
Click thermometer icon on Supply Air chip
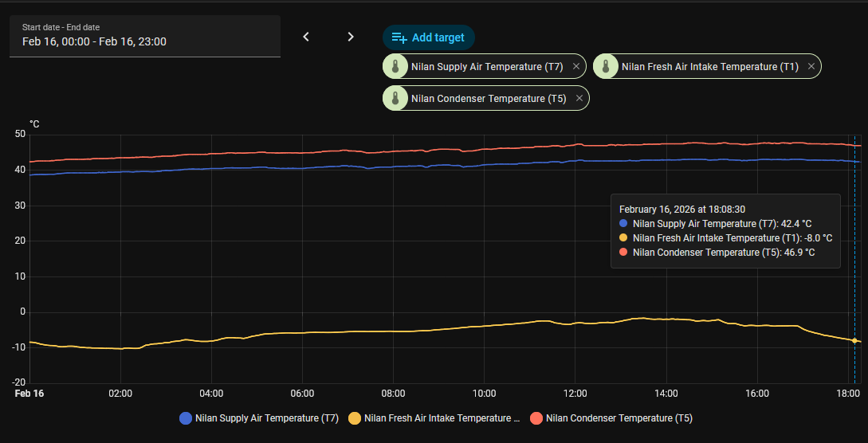(x=395, y=67)
